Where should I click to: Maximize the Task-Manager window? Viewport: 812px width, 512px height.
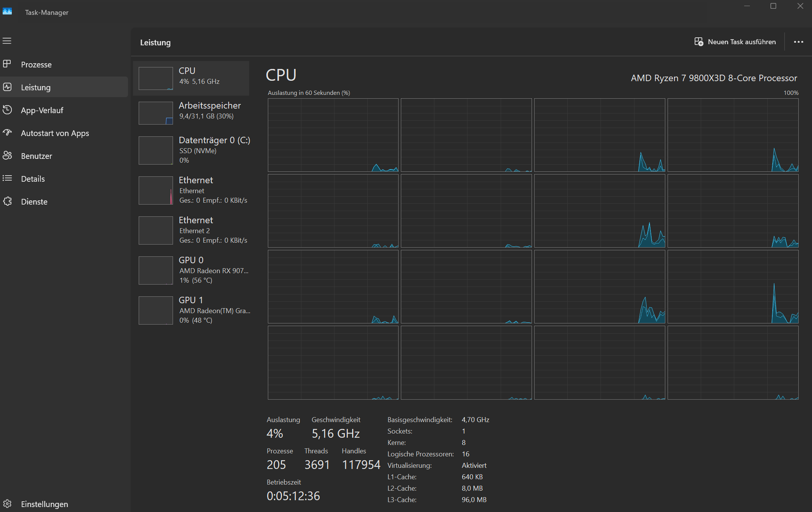click(774, 6)
